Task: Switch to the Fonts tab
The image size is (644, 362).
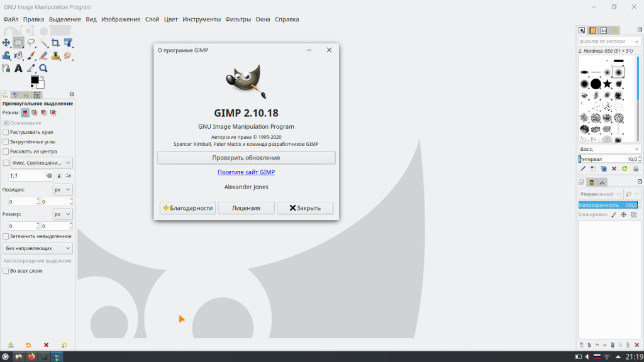Action: [x=603, y=30]
